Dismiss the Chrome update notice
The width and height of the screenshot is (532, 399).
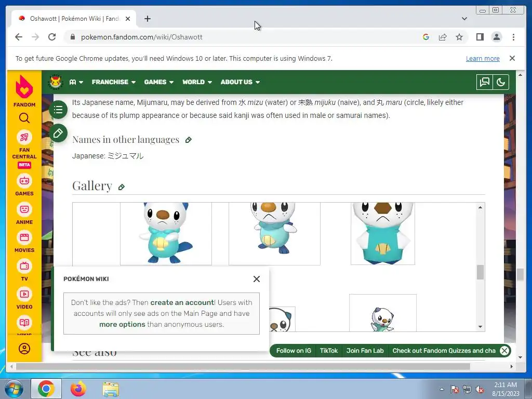click(x=512, y=58)
